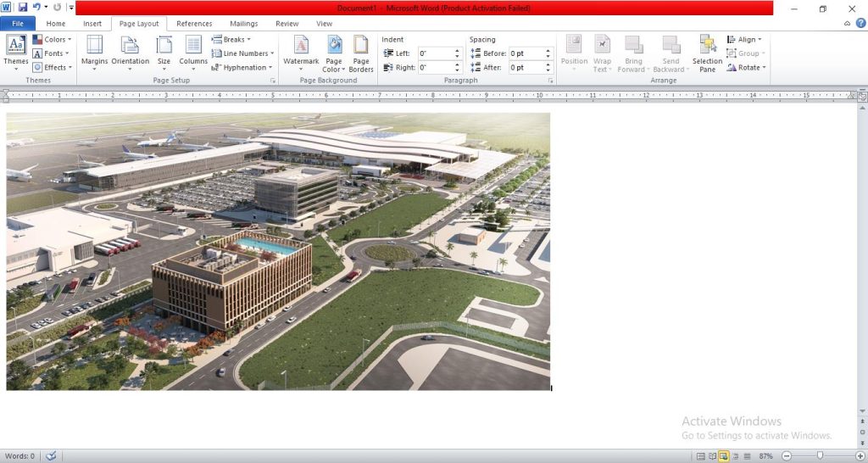The height and width of the screenshot is (463, 868).
Task: Expand the Align dropdown
Action: (744, 39)
